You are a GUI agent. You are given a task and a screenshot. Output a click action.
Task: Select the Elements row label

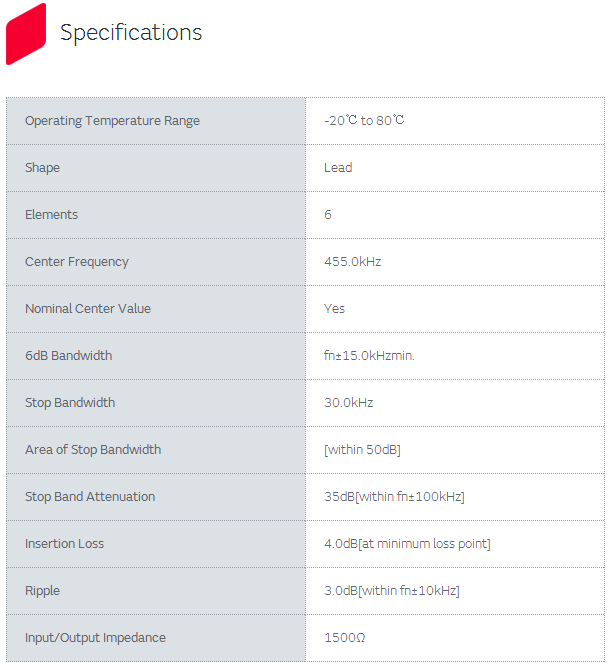pos(51,215)
